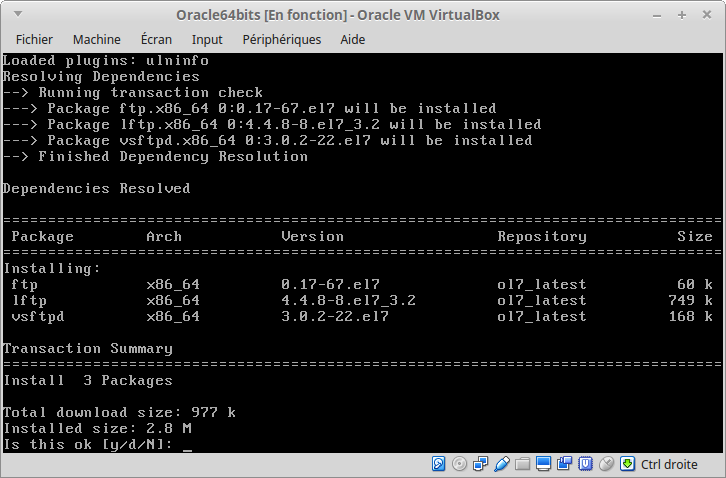
Task: Open the Écran menu
Action: pyautogui.click(x=156, y=39)
